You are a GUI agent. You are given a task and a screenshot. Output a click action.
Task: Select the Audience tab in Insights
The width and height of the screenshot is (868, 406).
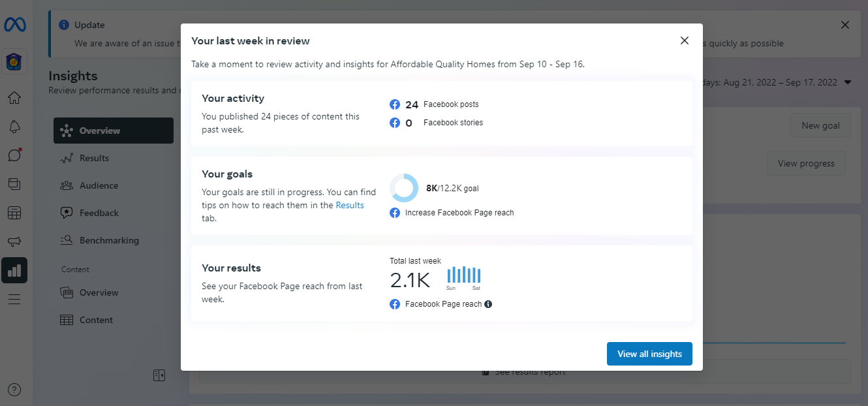(x=99, y=185)
